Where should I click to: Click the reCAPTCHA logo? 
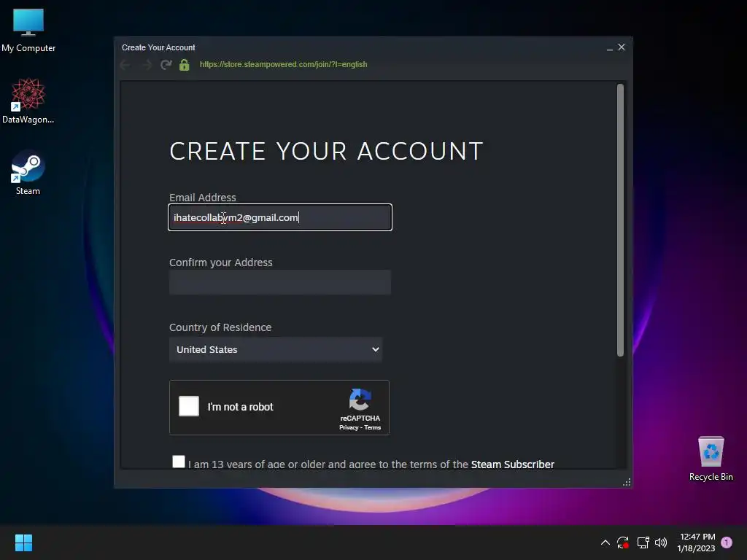click(360, 400)
